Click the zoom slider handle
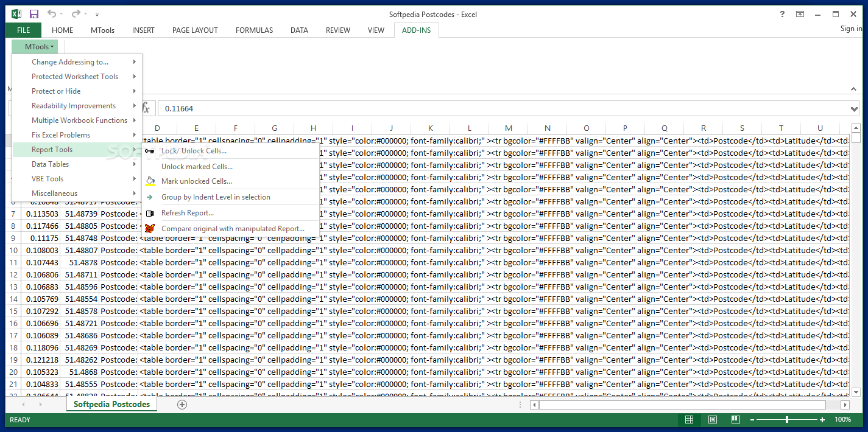The image size is (868, 432). pos(787,420)
